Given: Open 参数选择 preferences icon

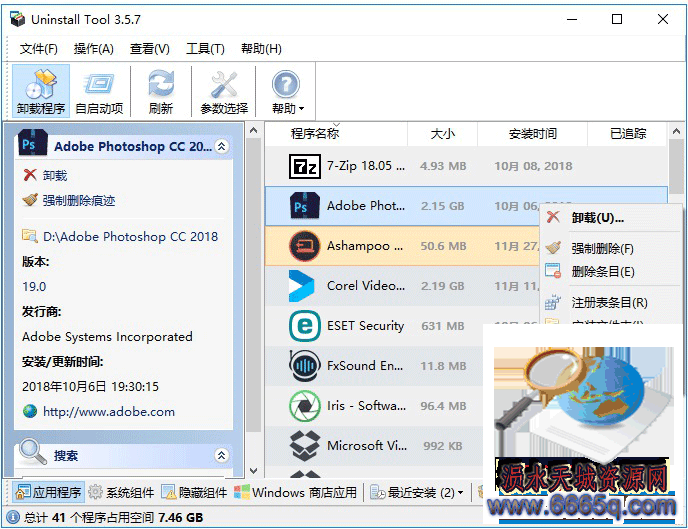Looking at the screenshot, I should 224,83.
